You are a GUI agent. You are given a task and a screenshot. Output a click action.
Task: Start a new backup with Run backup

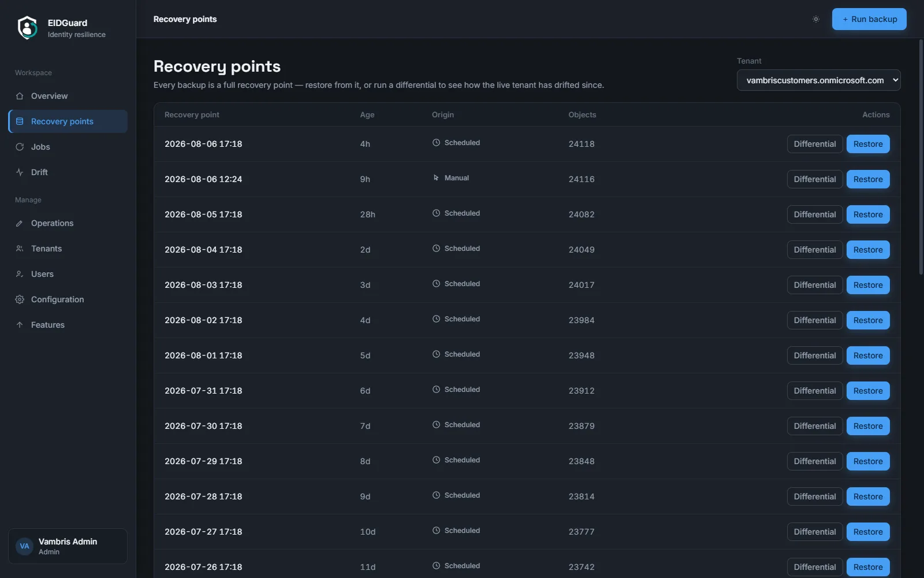pos(869,19)
